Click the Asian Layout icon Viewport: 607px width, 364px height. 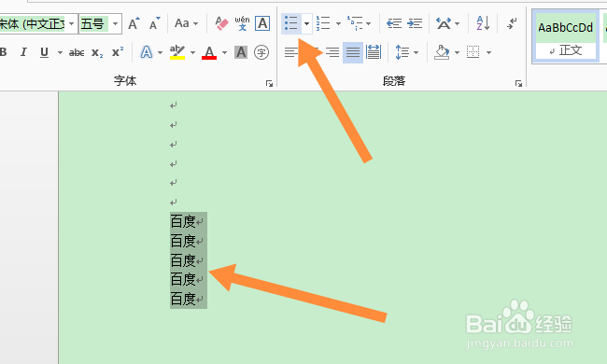pyautogui.click(x=444, y=23)
